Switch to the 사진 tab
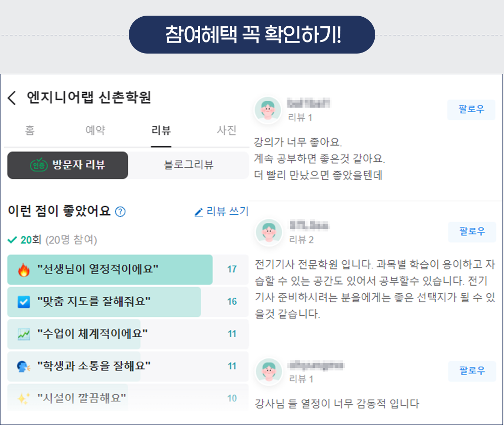504x425 pixels. (226, 130)
